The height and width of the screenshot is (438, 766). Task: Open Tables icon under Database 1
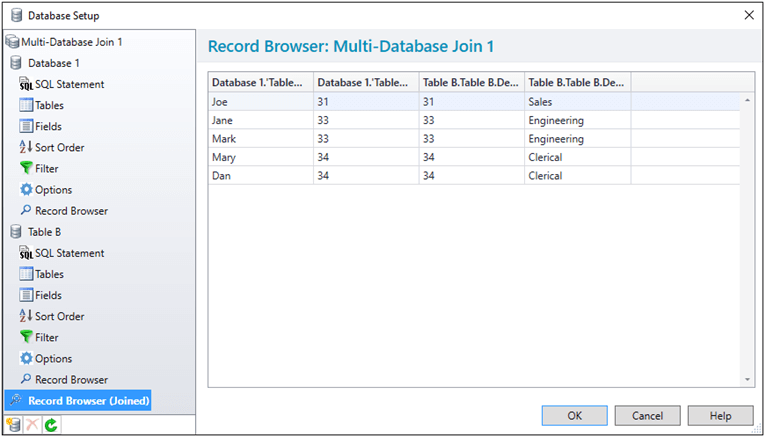point(42,105)
